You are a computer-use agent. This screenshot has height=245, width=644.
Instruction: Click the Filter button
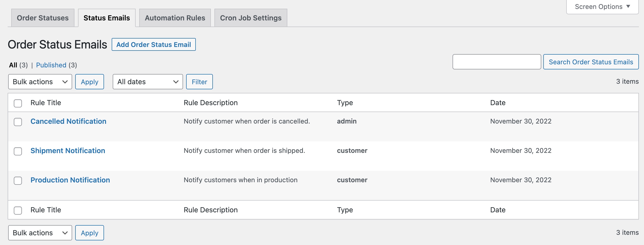click(200, 82)
